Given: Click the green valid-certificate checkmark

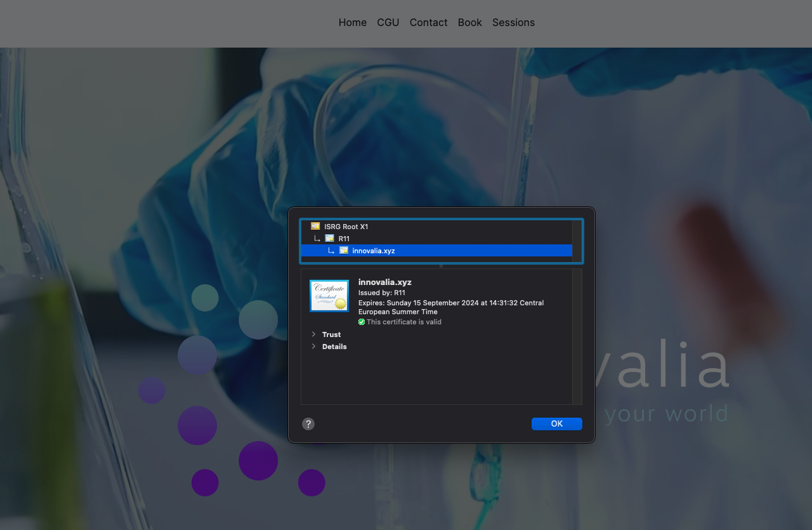Looking at the screenshot, I should [362, 322].
